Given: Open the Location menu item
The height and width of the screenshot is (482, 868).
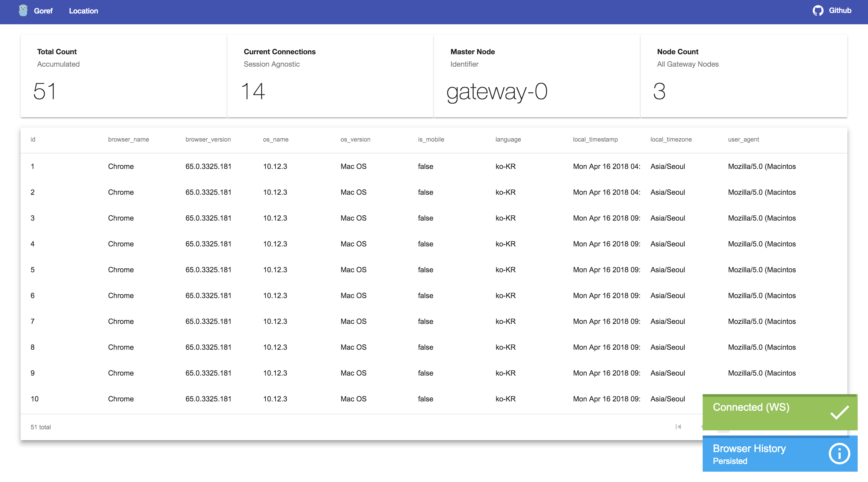Looking at the screenshot, I should click(83, 11).
